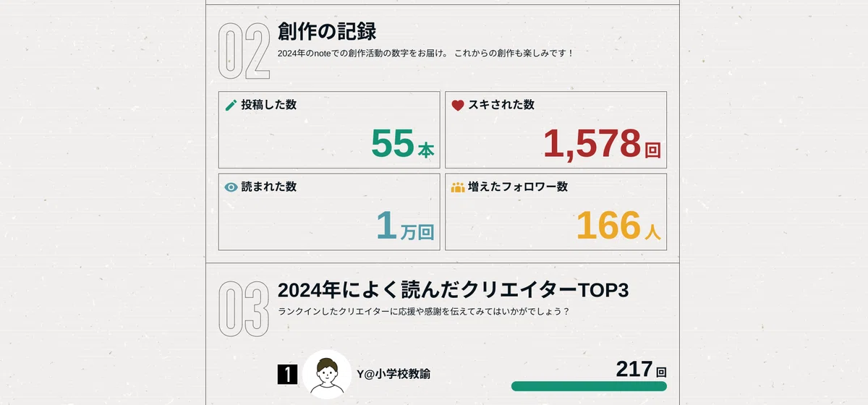Click the red heart icon beside スキされた数
Image resolution: width=868 pixels, height=405 pixels.
(x=458, y=106)
